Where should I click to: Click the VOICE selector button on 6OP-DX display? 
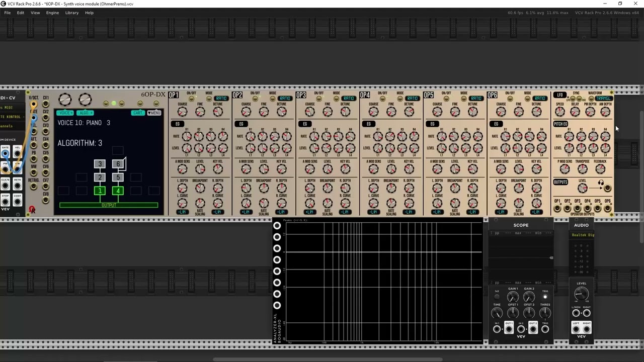click(x=65, y=113)
